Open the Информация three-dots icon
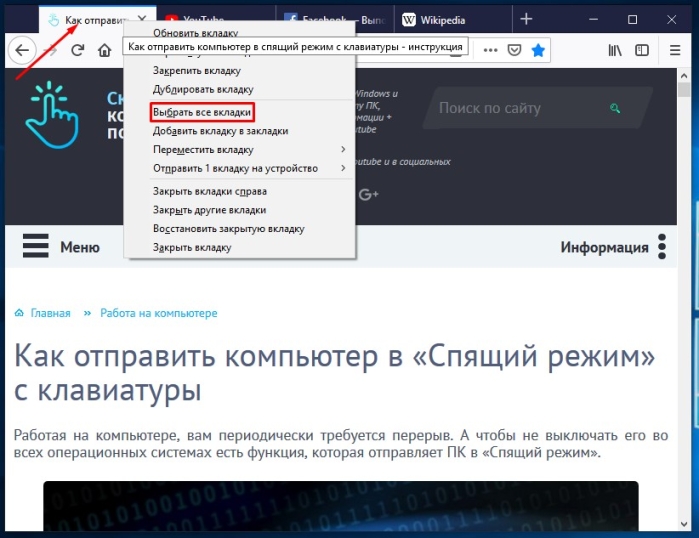This screenshot has width=699, height=538. click(x=662, y=246)
